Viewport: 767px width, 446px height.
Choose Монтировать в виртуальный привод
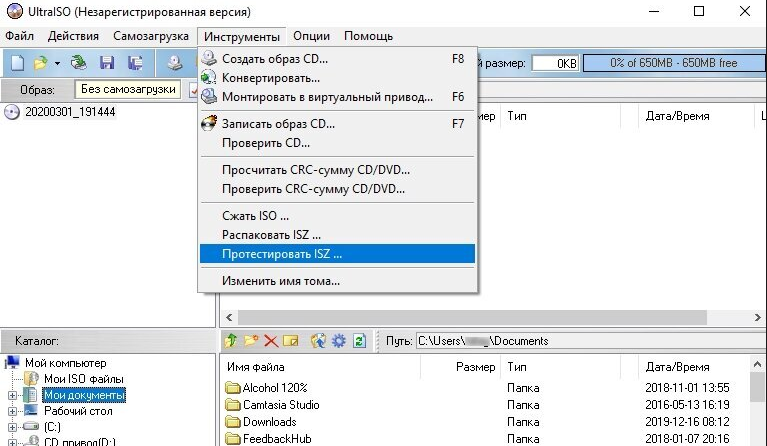337,97
